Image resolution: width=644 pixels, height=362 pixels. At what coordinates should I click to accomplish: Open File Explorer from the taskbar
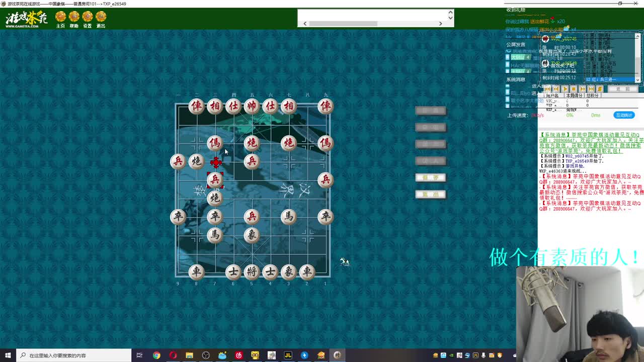[x=189, y=355]
